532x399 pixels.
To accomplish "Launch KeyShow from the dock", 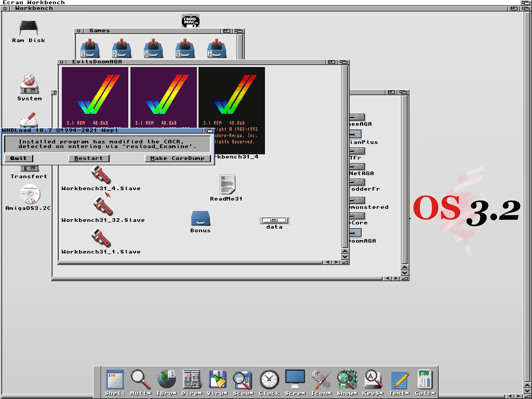I will pos(373,379).
